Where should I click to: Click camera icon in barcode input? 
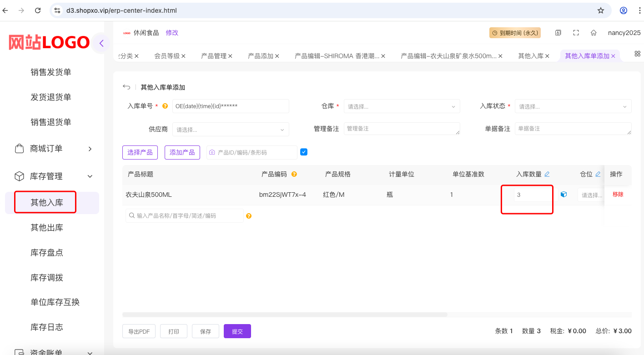tap(212, 152)
